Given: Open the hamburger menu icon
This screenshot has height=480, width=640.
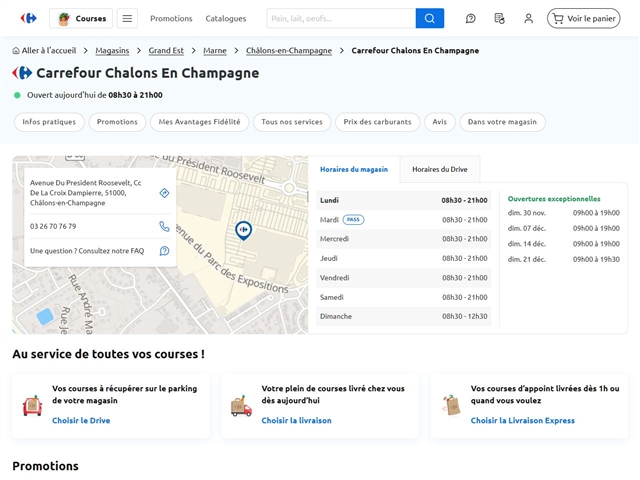Looking at the screenshot, I should (x=127, y=18).
